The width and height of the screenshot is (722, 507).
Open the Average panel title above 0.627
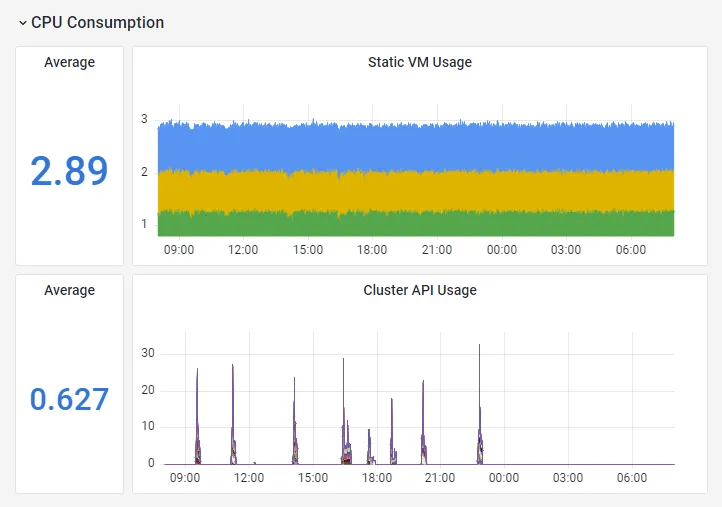click(70, 290)
